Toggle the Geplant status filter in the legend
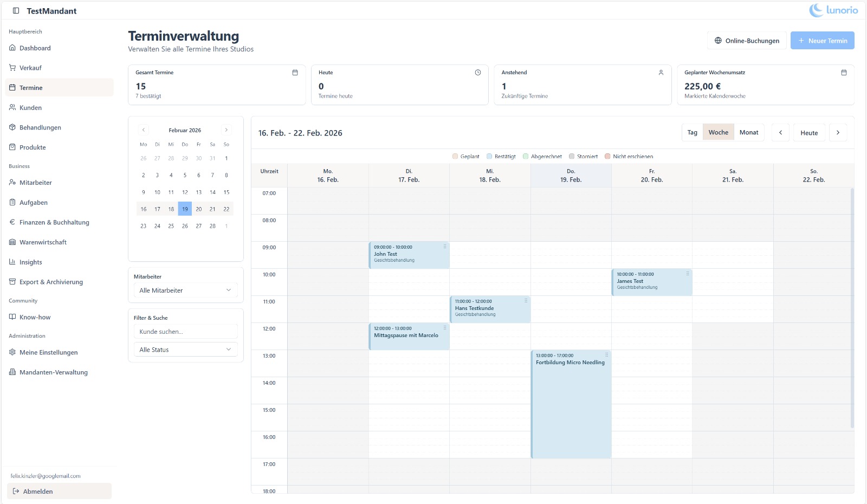867x504 pixels. [x=467, y=156]
